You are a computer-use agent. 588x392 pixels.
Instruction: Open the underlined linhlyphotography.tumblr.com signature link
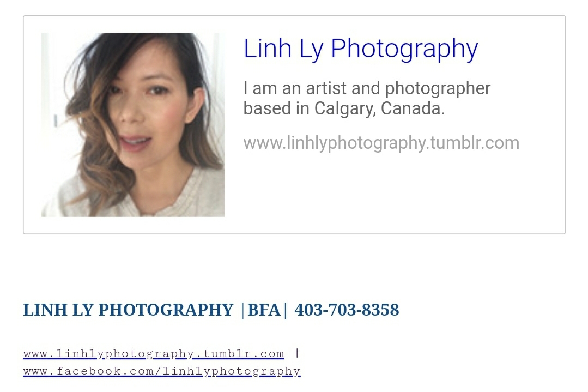pos(154,354)
